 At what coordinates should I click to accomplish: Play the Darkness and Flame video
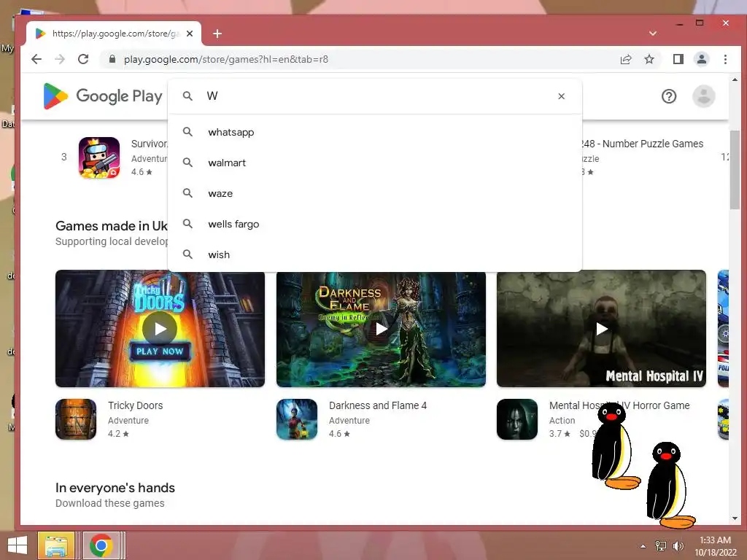[381, 329]
